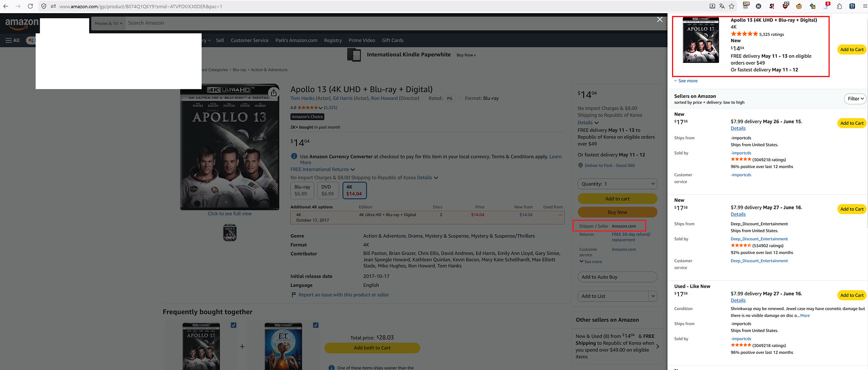Click the install app icon in address bar

click(712, 6)
